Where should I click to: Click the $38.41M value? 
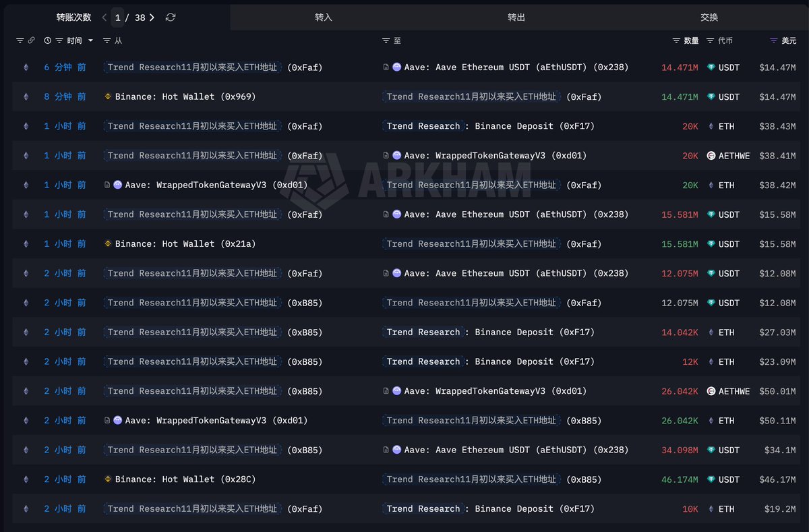(777, 156)
